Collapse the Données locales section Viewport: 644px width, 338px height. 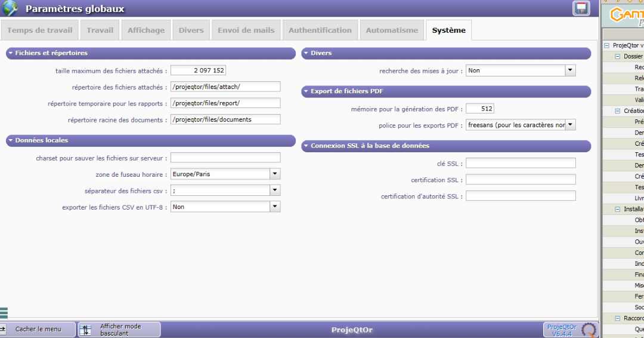11,140
